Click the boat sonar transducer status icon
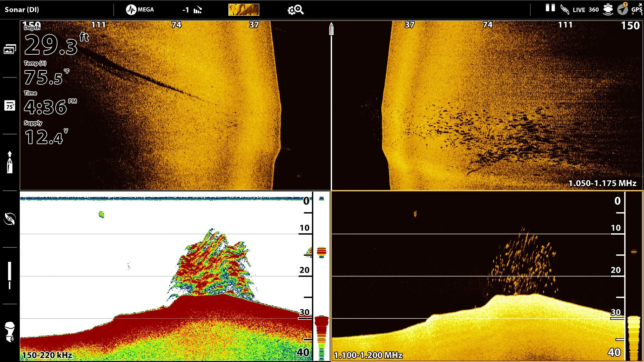 tap(608, 9)
